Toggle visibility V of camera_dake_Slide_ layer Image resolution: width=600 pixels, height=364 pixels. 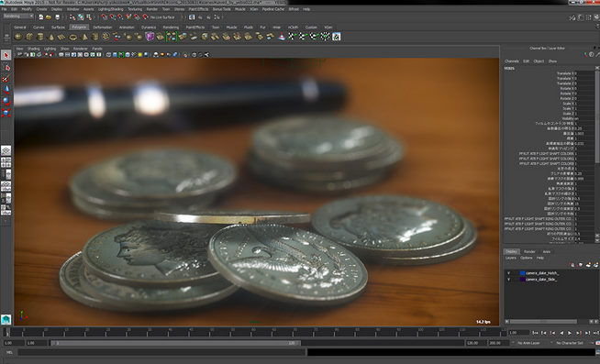508,279
